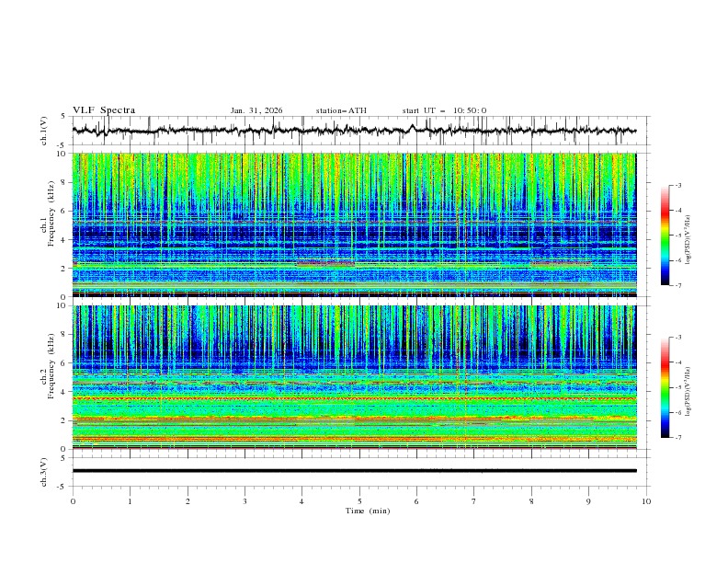Click inside the ch.2 spectrogram panel

coord(354,377)
